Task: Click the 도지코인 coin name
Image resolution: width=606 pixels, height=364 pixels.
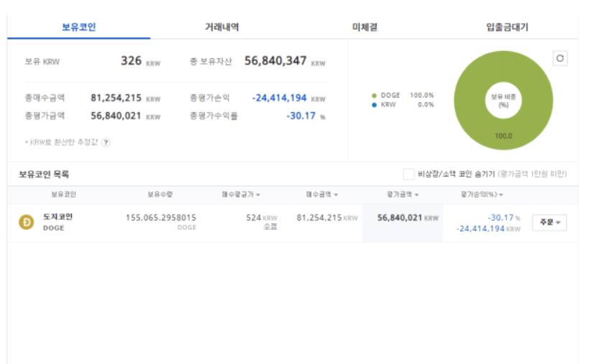Action: pyautogui.click(x=59, y=217)
